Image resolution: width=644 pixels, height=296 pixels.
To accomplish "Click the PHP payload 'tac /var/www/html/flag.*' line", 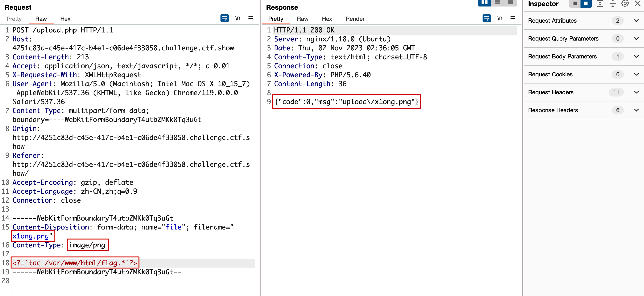I will [x=75, y=263].
